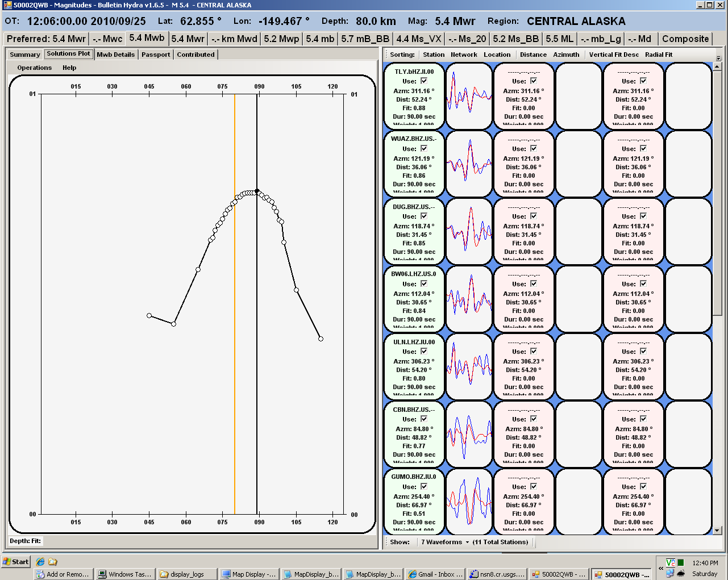Switch to nsn8.cr.usgs taskbar window

pos(497,574)
